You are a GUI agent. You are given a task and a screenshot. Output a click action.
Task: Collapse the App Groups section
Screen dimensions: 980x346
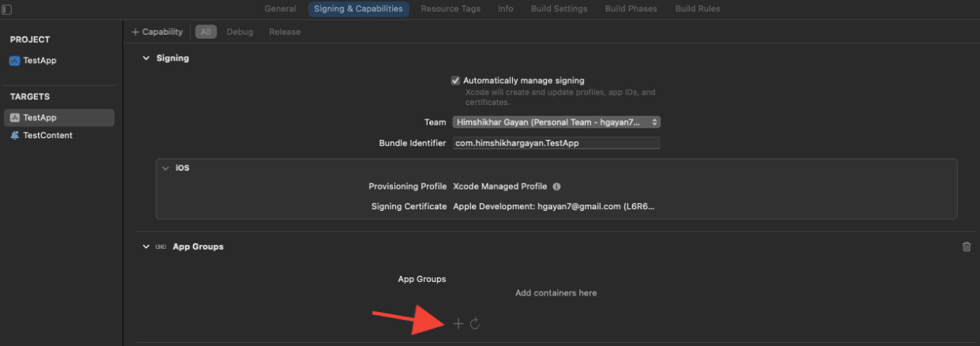click(145, 246)
